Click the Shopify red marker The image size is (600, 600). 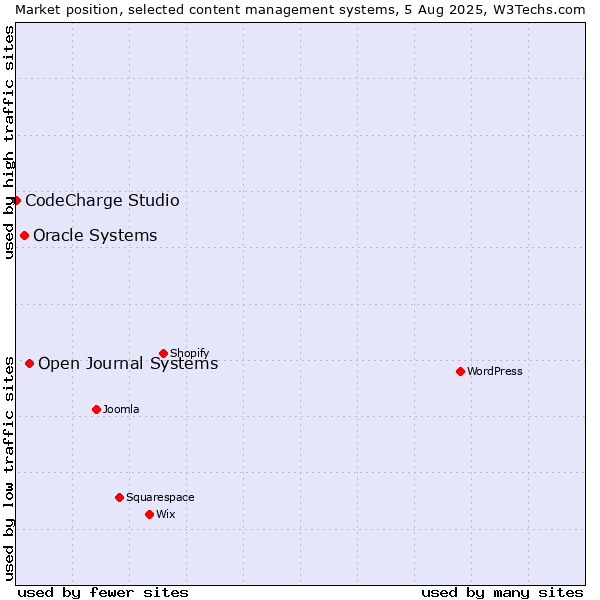click(x=163, y=353)
